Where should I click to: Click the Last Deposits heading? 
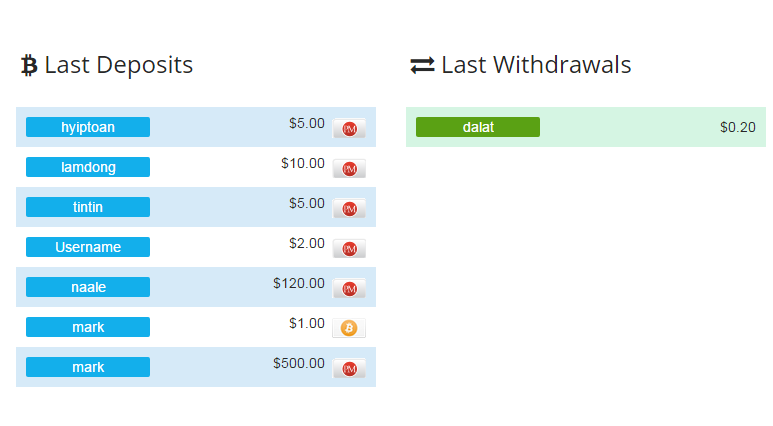(119, 65)
